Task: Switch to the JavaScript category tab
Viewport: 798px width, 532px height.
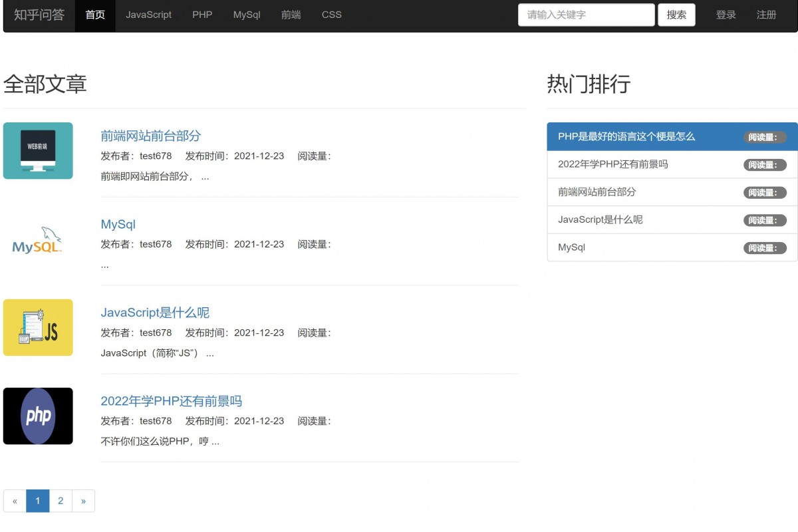Action: click(x=148, y=15)
